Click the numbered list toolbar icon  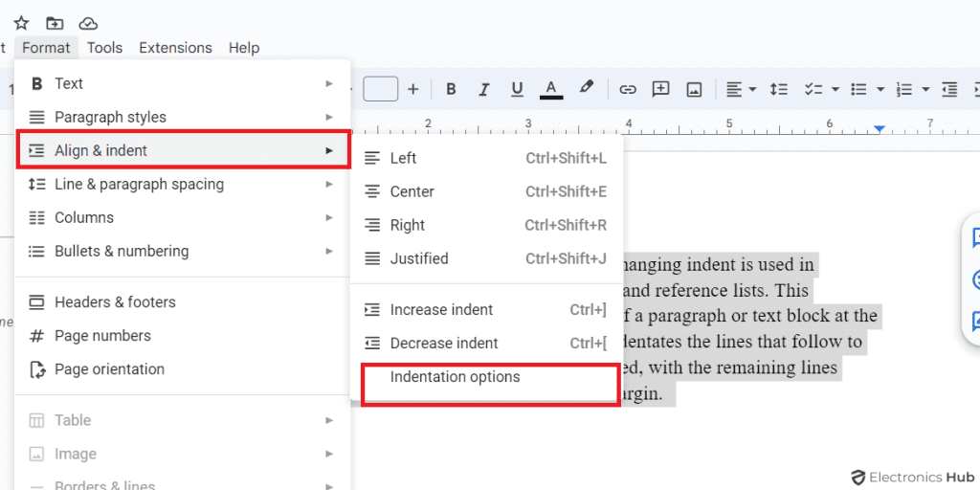pos(904,89)
